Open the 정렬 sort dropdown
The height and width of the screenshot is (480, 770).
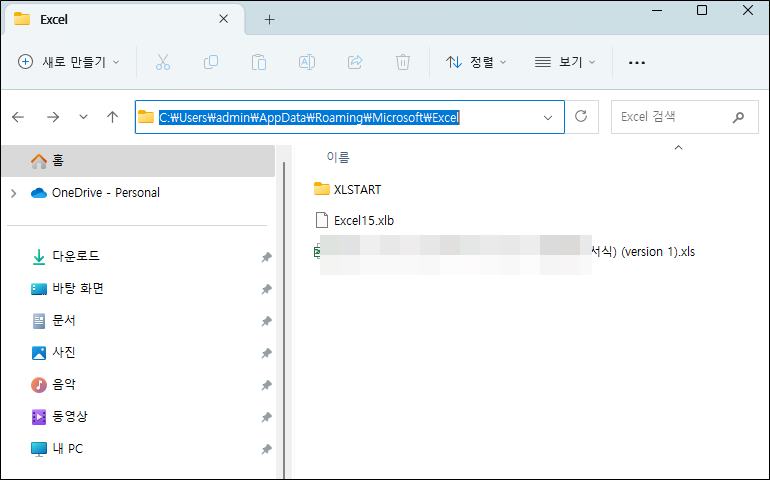pos(476,62)
